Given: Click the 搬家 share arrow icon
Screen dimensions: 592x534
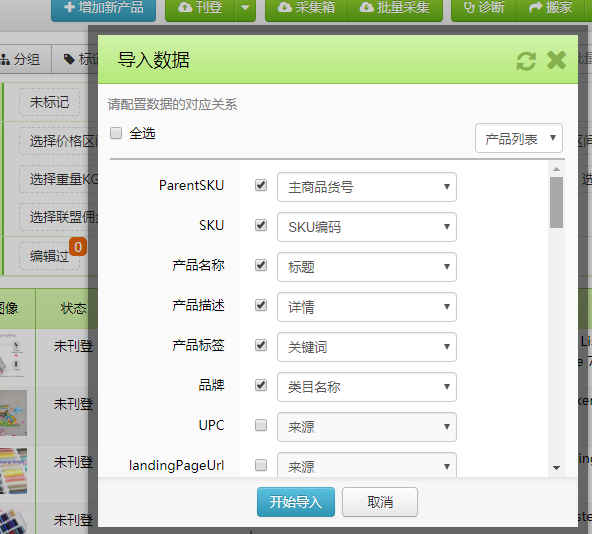Looking at the screenshot, I should [535, 7].
